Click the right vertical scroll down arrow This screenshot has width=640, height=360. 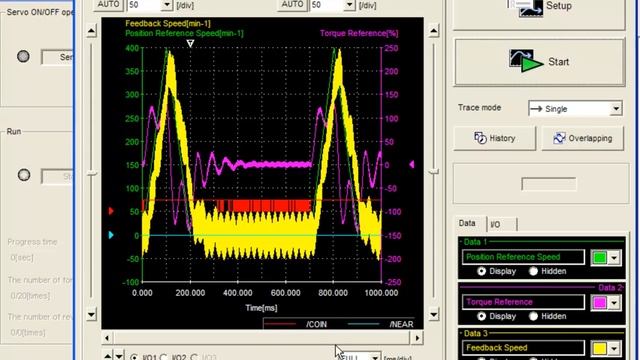tap(433, 315)
